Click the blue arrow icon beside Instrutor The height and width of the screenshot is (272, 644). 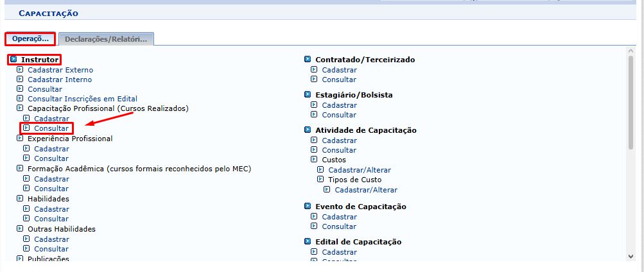(x=14, y=60)
